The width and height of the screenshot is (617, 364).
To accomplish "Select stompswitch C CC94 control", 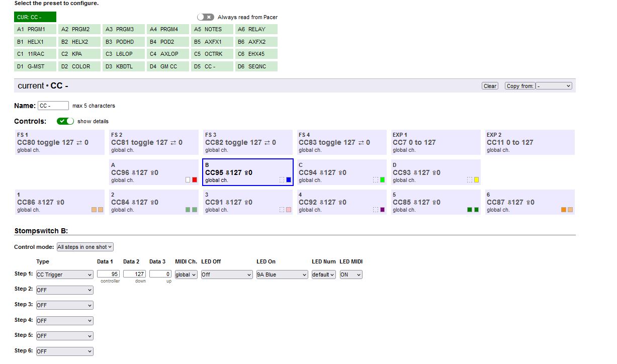I will point(341,172).
